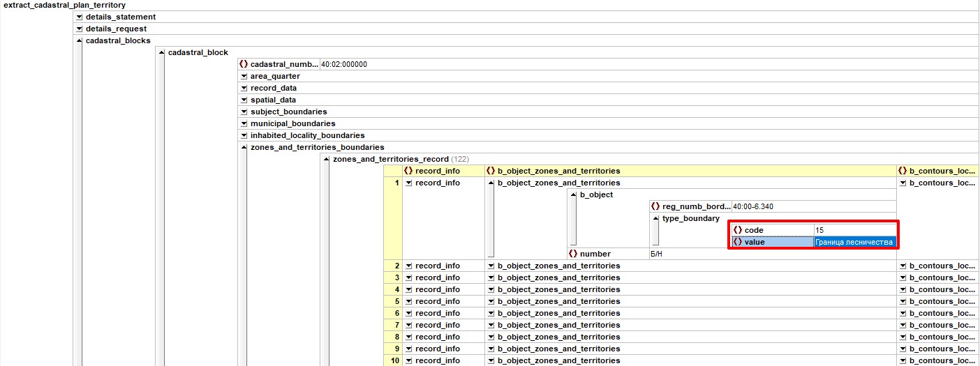The height and width of the screenshot is (366, 980).
Task: Expand the subject_boundaries node
Action: pyautogui.click(x=244, y=112)
